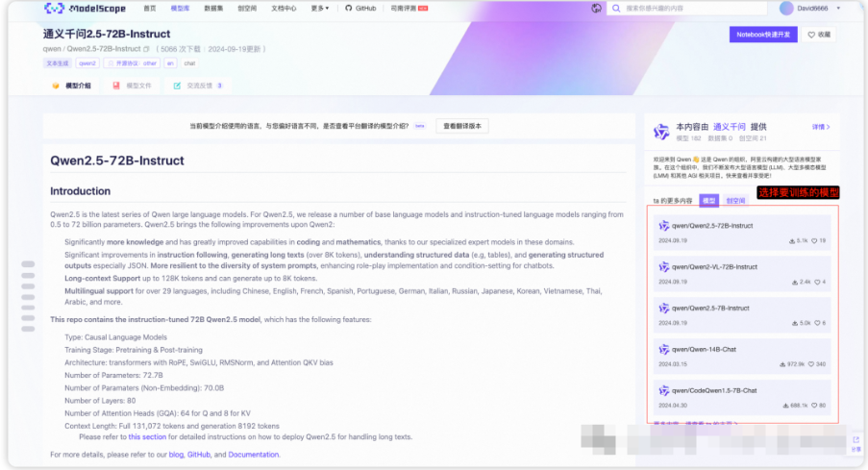Open 司南评测 in the navbar
This screenshot has height=470, width=868.
coord(409,9)
